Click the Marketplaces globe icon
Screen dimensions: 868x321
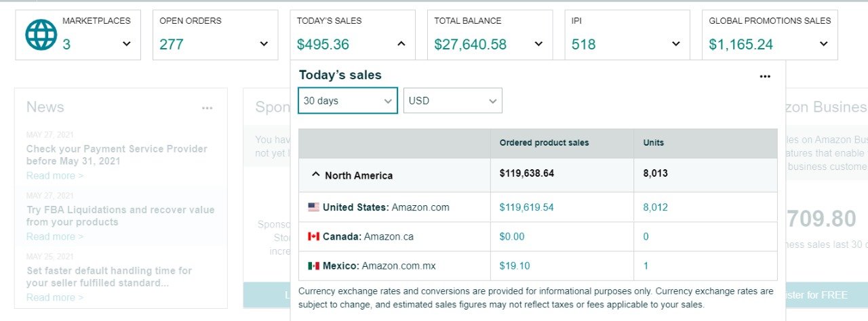tap(41, 35)
